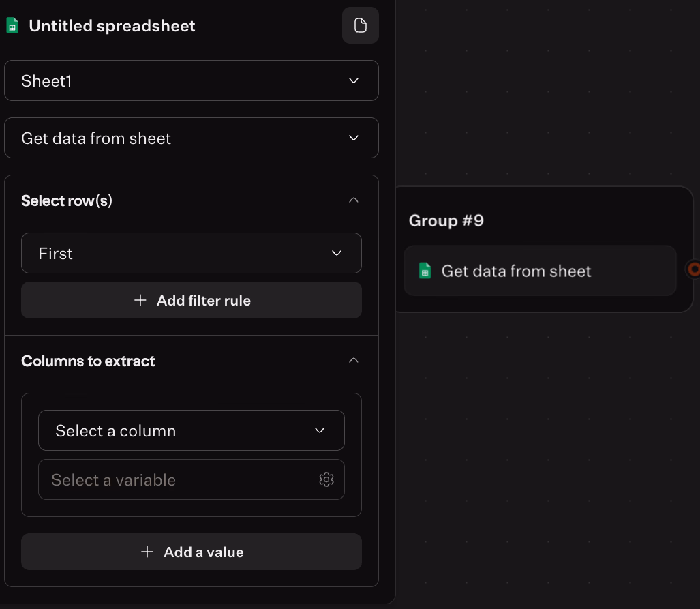Open the Sheet1 dropdown
Screen dimensions: 700x609
coord(191,80)
